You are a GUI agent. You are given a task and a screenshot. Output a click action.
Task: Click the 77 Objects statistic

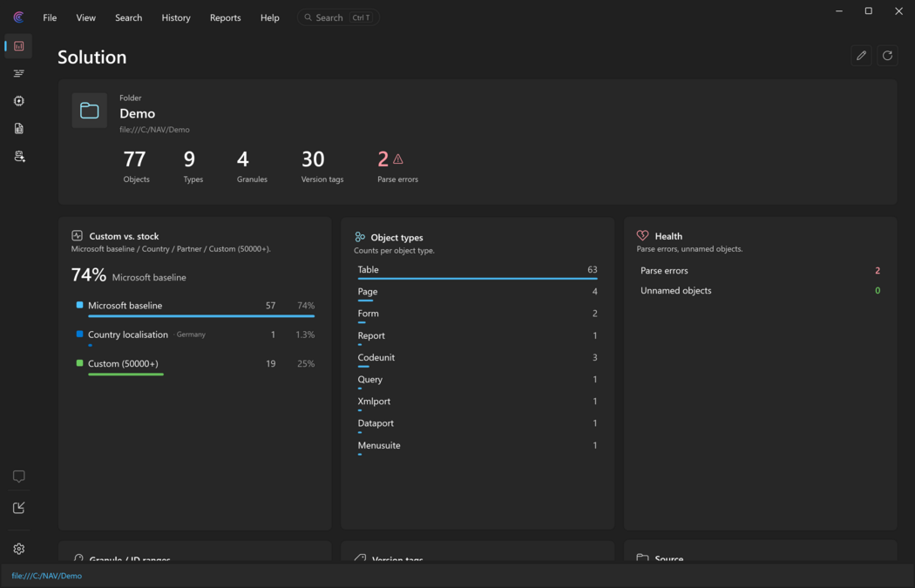[136, 166]
